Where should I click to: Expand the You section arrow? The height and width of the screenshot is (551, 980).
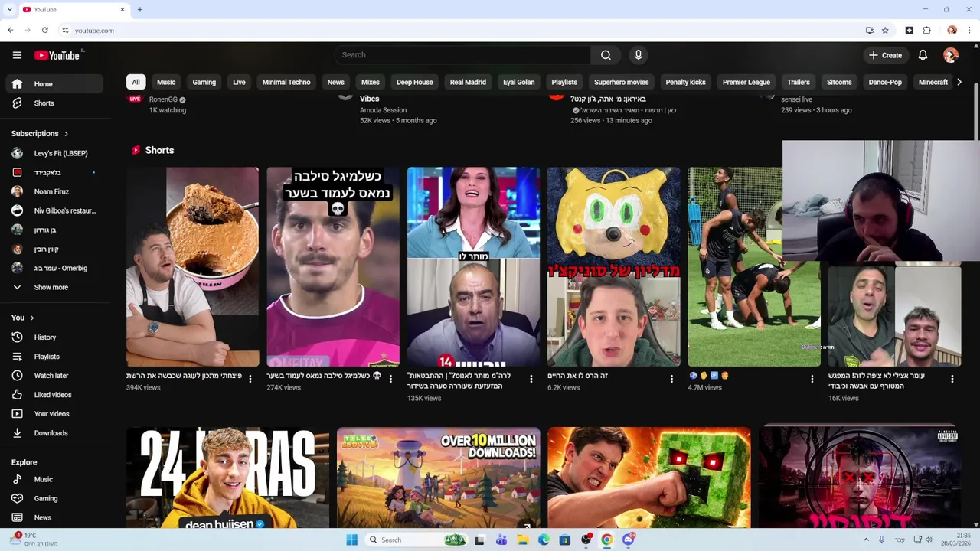(x=32, y=318)
